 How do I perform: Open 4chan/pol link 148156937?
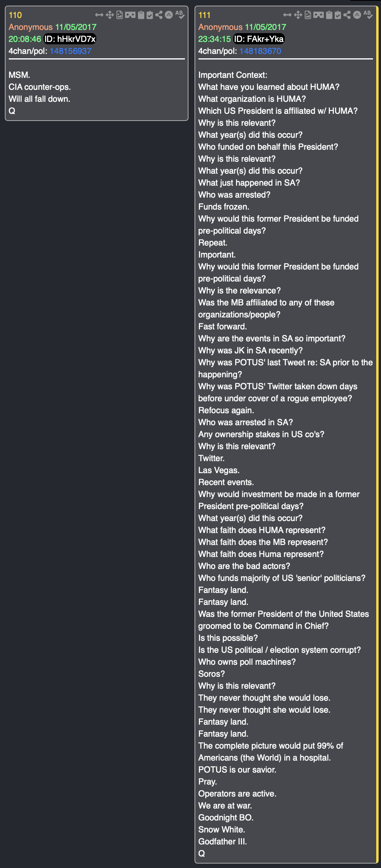pyautogui.click(x=70, y=51)
